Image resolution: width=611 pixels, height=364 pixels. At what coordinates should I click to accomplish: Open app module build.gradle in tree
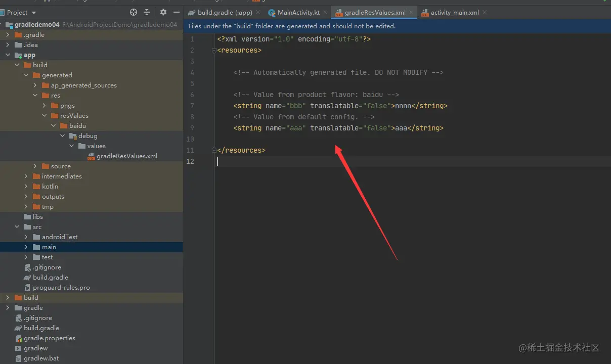(x=51, y=278)
